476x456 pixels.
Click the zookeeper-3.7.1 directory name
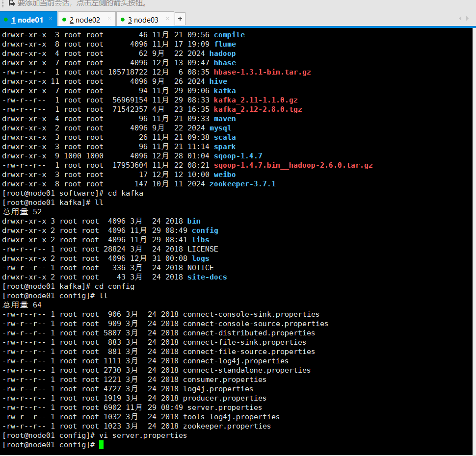(x=242, y=184)
